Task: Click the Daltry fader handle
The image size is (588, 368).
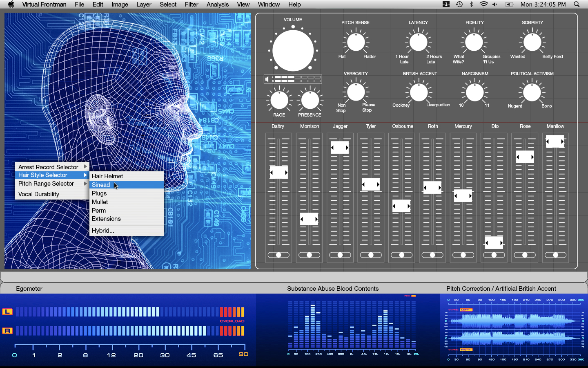Action: (279, 173)
